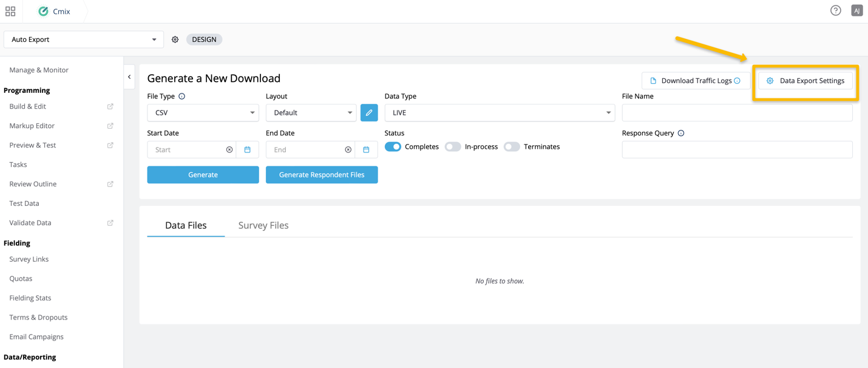This screenshot has height=368, width=868.
Task: Open external link icon for Preview & Test
Action: [x=110, y=146]
